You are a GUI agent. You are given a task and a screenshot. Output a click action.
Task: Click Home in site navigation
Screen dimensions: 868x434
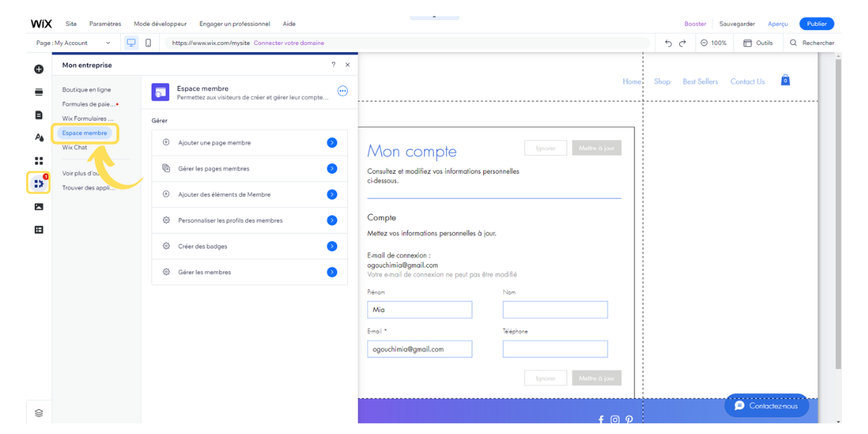[632, 82]
